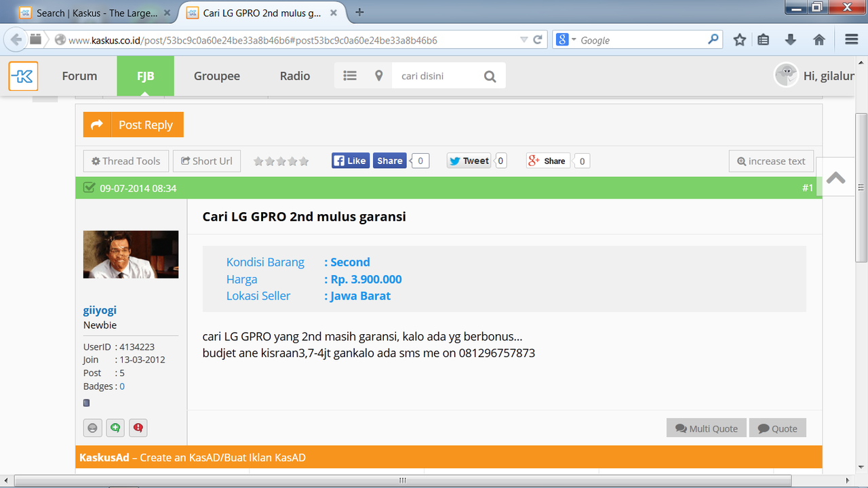Click the Facebook Share button
Image resolution: width=868 pixels, height=488 pixels.
coord(390,161)
